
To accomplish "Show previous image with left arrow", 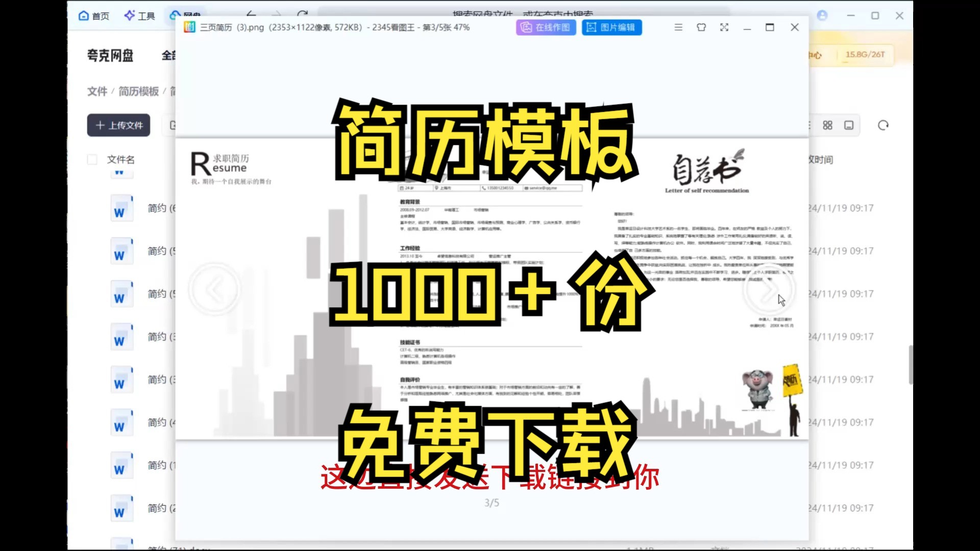I will coord(215,290).
